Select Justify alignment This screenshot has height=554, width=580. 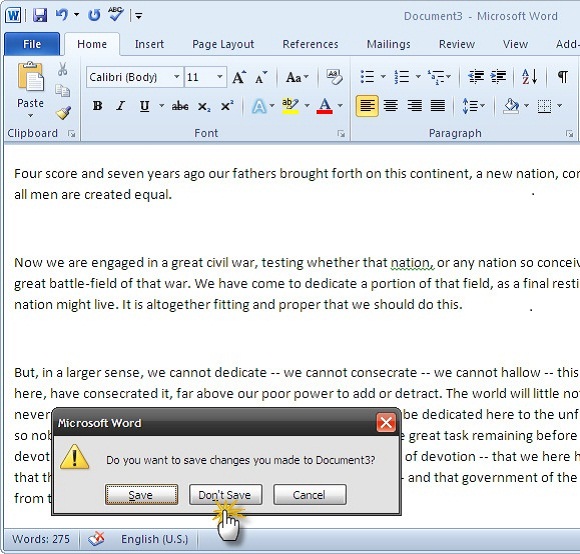438,106
